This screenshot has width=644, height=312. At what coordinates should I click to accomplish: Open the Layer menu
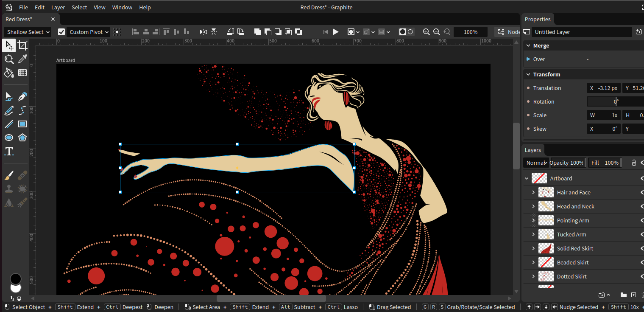[58, 7]
